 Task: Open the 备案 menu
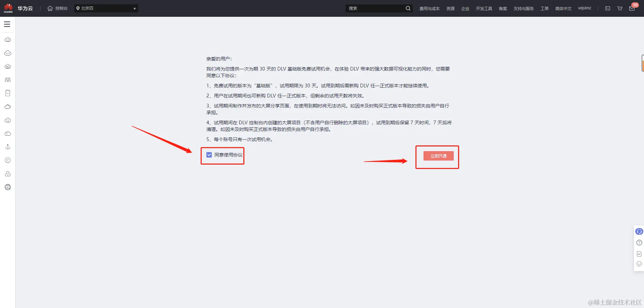coord(503,8)
